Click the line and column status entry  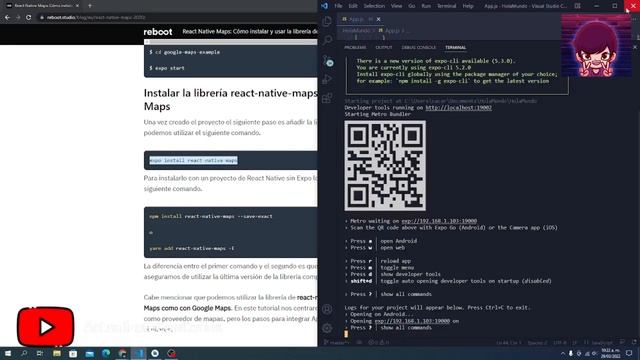tap(509, 343)
